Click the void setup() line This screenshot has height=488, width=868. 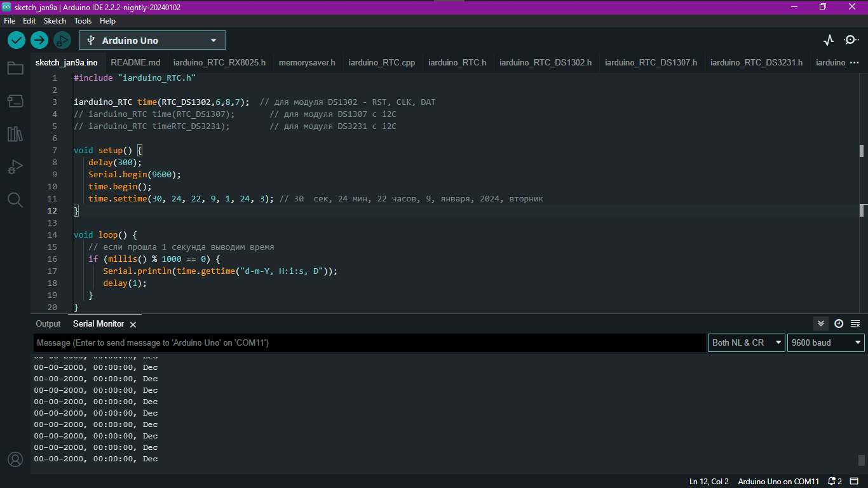tap(108, 150)
